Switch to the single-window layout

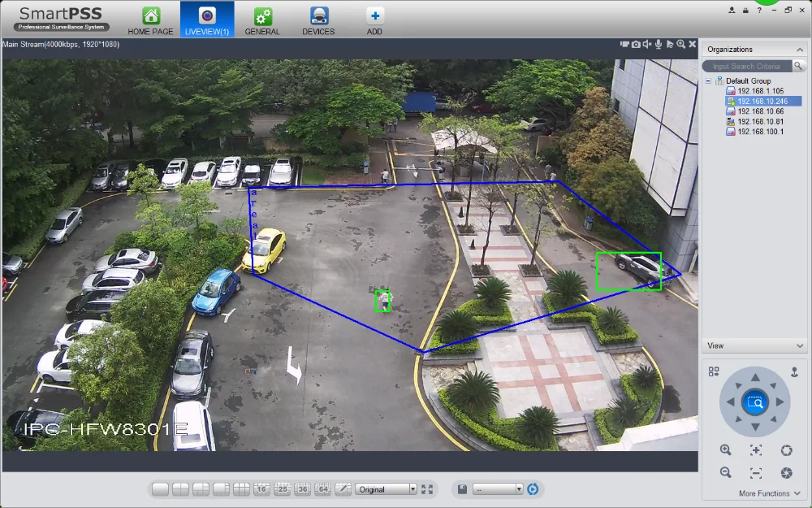160,489
